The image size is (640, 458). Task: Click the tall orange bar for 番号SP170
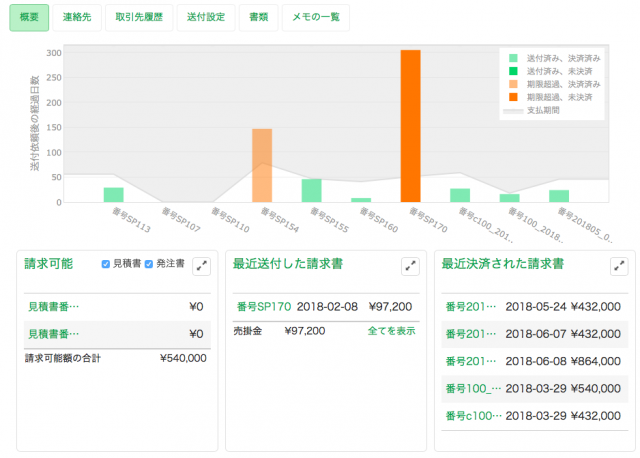click(x=411, y=126)
